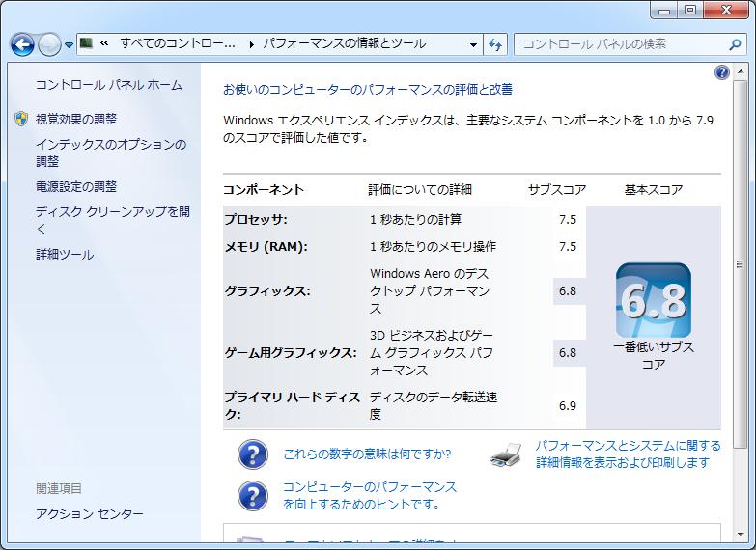The image size is (756, 550).
Task: Open パフォーマンスとシステムに関する詳細情報 print link
Action: tap(628, 454)
